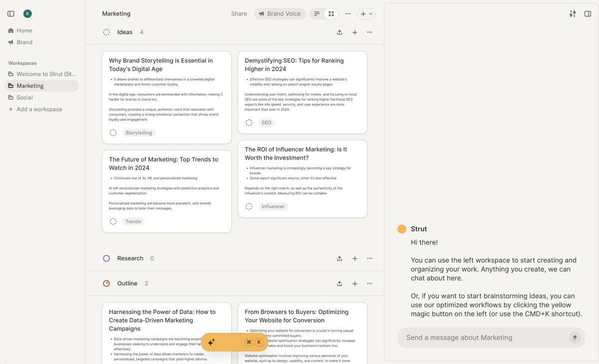
Task: Open the workspace more options menu
Action: pos(348,14)
